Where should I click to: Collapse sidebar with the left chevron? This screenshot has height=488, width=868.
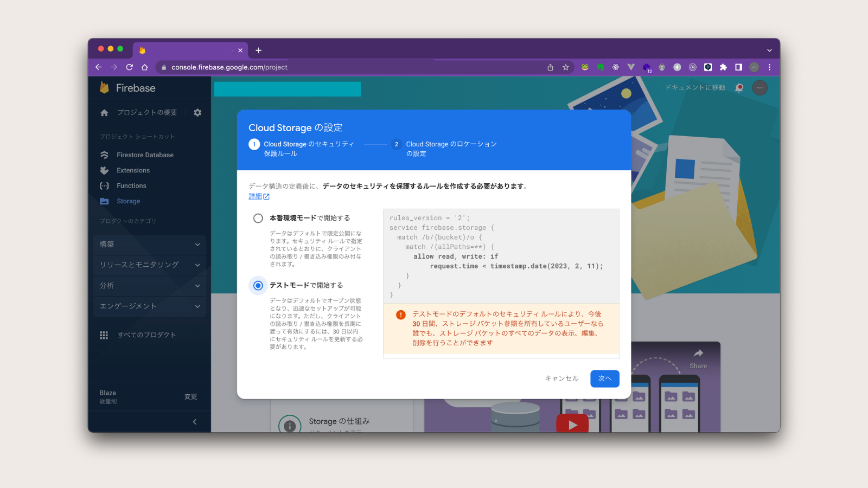[x=195, y=422]
